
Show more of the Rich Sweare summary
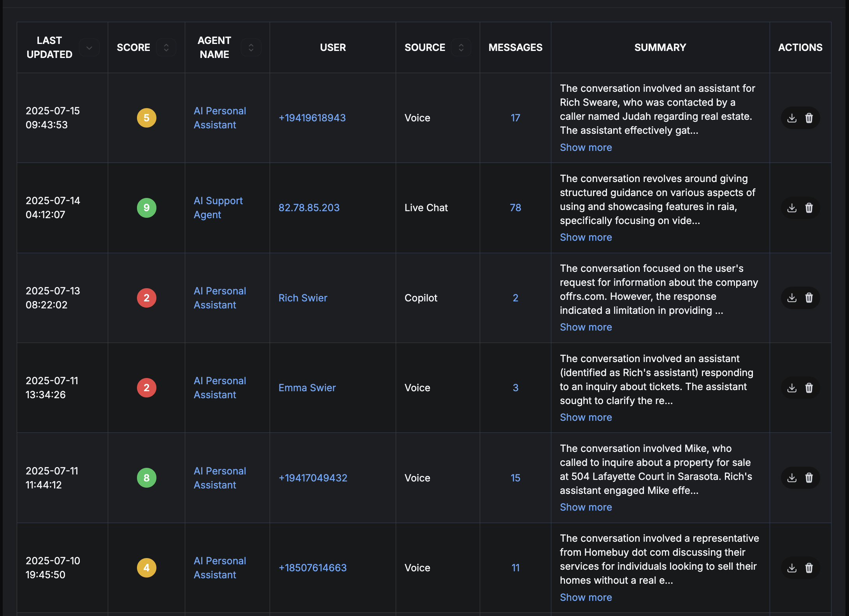tap(586, 147)
